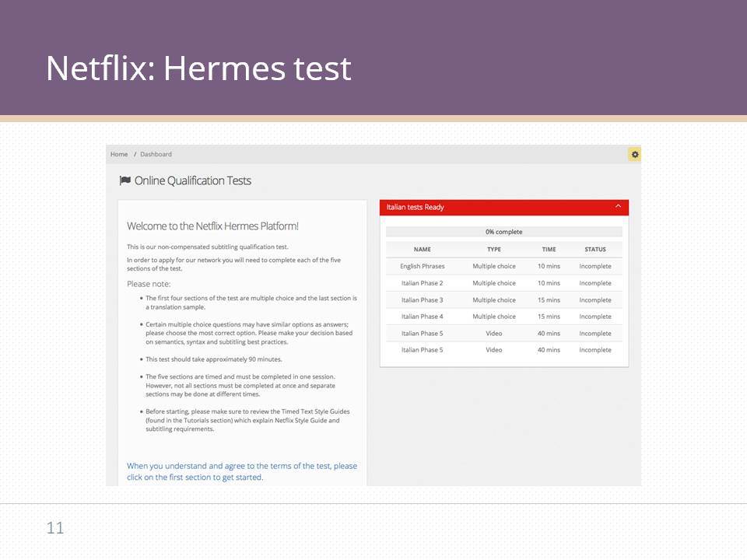The height and width of the screenshot is (560, 747).
Task: Click the 0% complete progress bar
Action: (504, 232)
